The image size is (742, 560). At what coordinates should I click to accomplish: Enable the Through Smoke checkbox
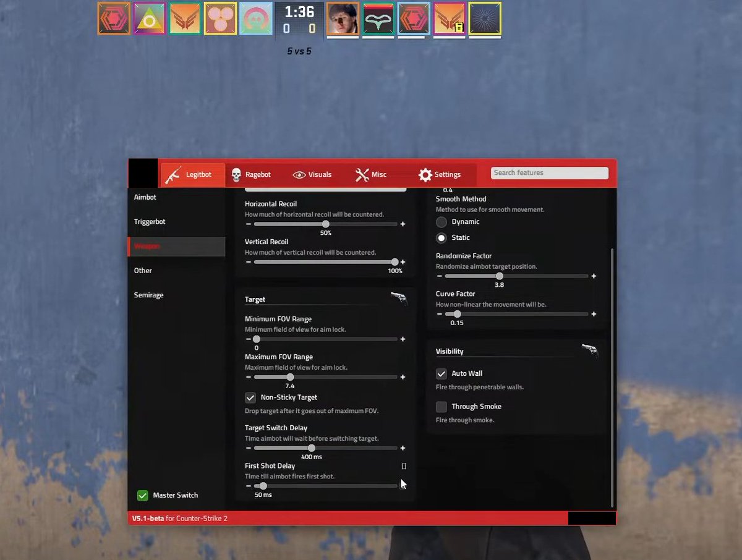[441, 407]
